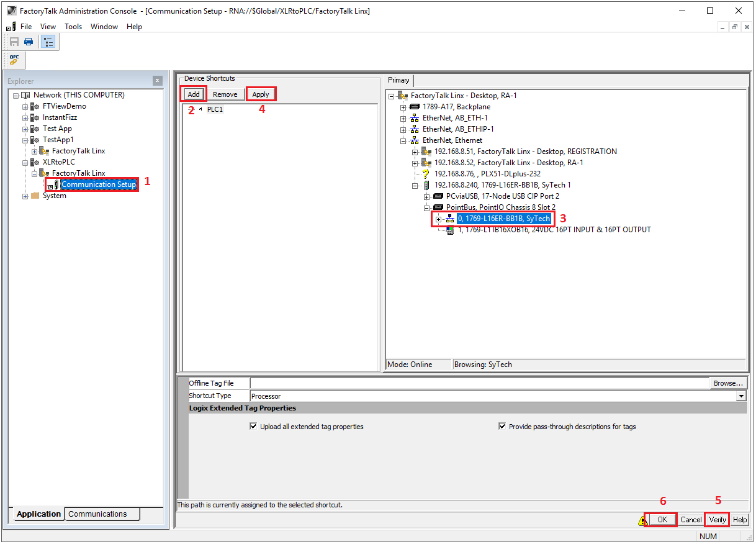Click the Print toolbar icon

29,42
